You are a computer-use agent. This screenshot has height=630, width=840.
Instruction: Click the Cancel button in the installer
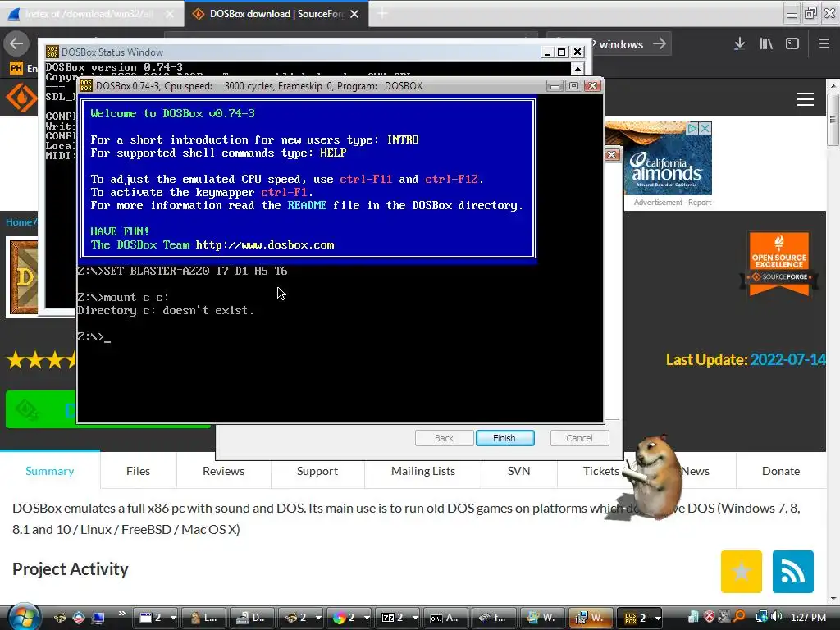(x=579, y=438)
